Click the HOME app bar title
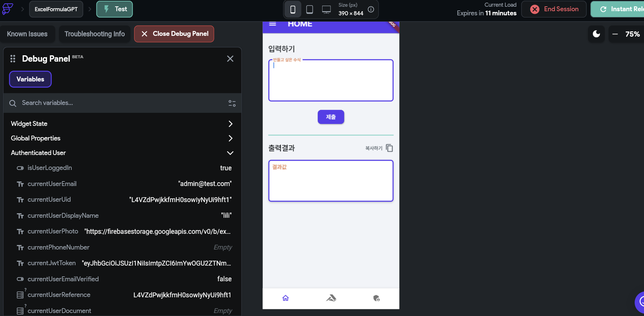Viewport: 644px width, 316px height. pyautogui.click(x=300, y=24)
